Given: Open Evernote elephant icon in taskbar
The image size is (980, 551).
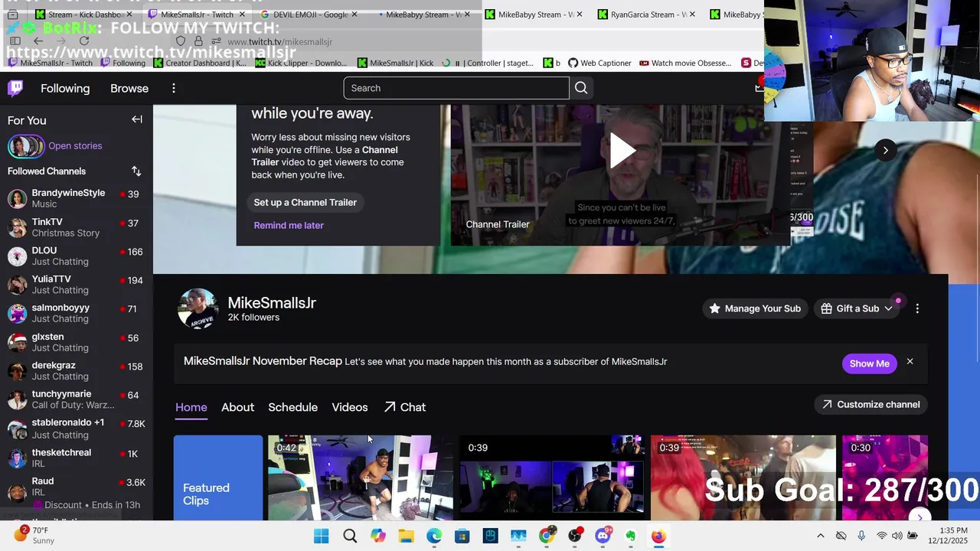Looking at the screenshot, I should tap(631, 536).
